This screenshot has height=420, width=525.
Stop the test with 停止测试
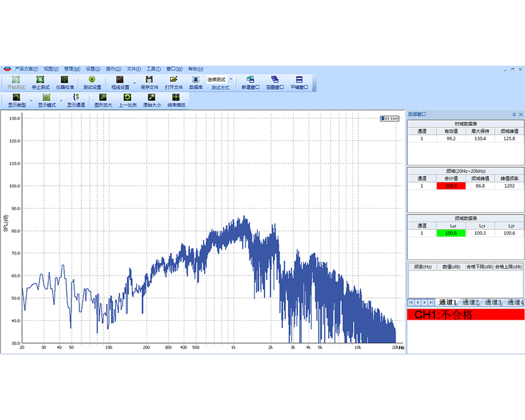pos(41,83)
